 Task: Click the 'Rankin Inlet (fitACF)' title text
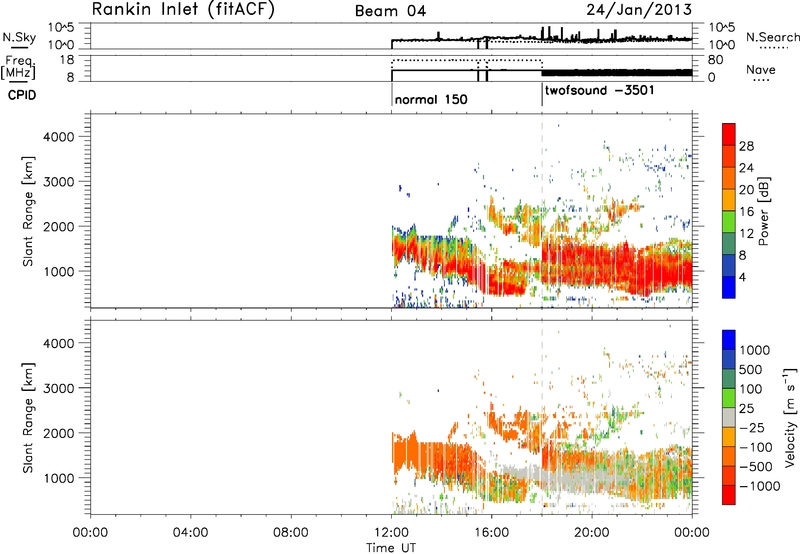click(x=183, y=9)
